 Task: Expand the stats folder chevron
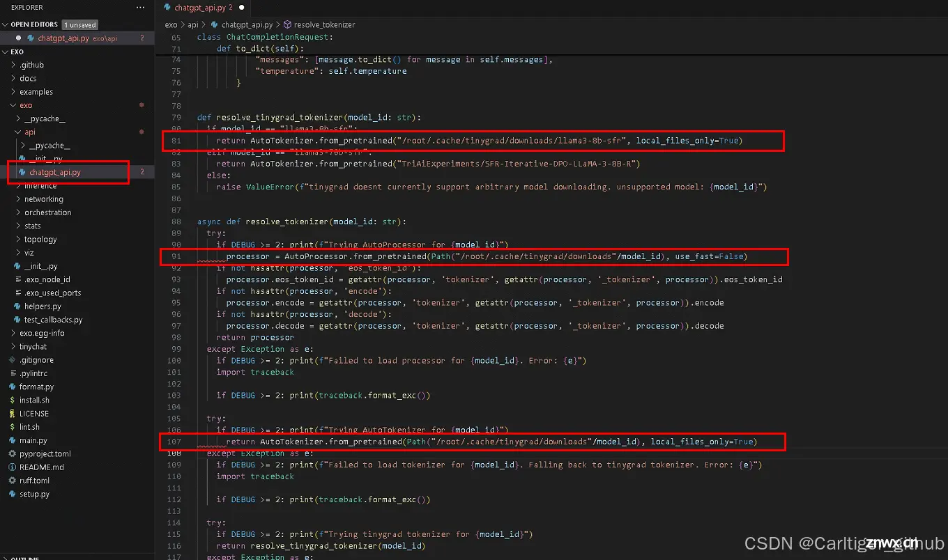(18, 226)
